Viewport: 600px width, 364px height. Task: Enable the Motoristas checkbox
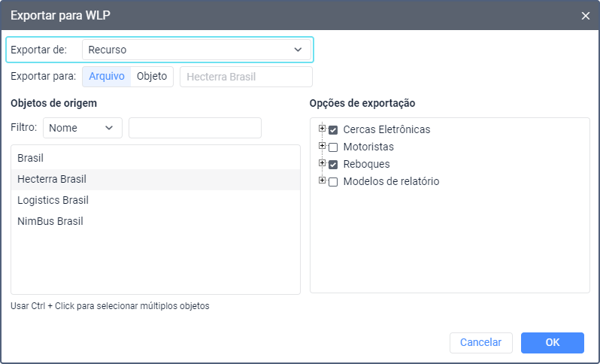(333, 147)
